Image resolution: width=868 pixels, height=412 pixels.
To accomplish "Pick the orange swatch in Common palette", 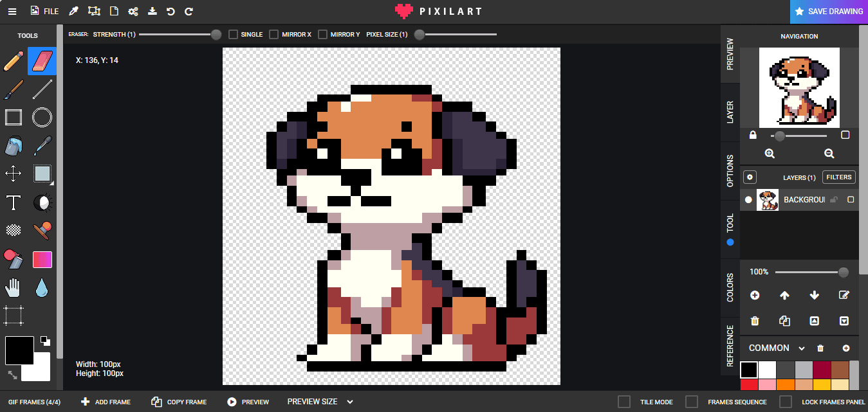I will click(786, 384).
